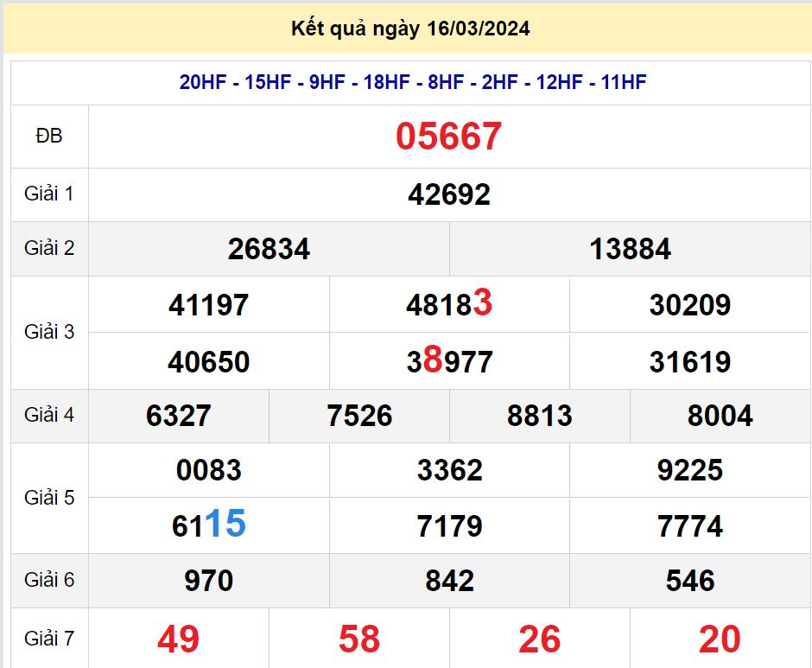The height and width of the screenshot is (668, 812).
Task: Click the ĐB row label
Action: coord(49,137)
